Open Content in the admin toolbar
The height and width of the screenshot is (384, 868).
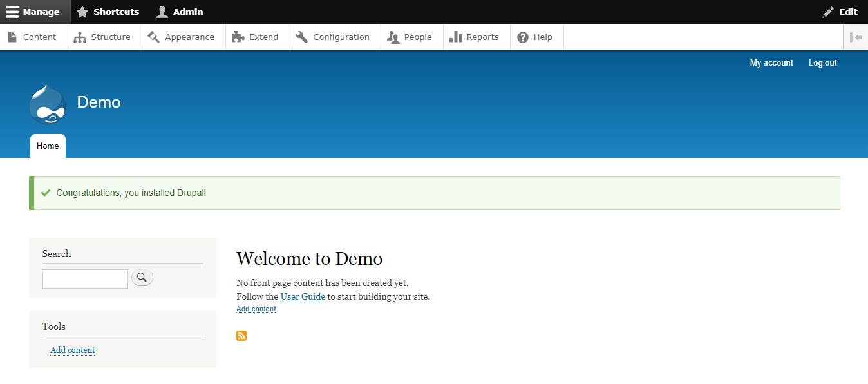coord(33,37)
